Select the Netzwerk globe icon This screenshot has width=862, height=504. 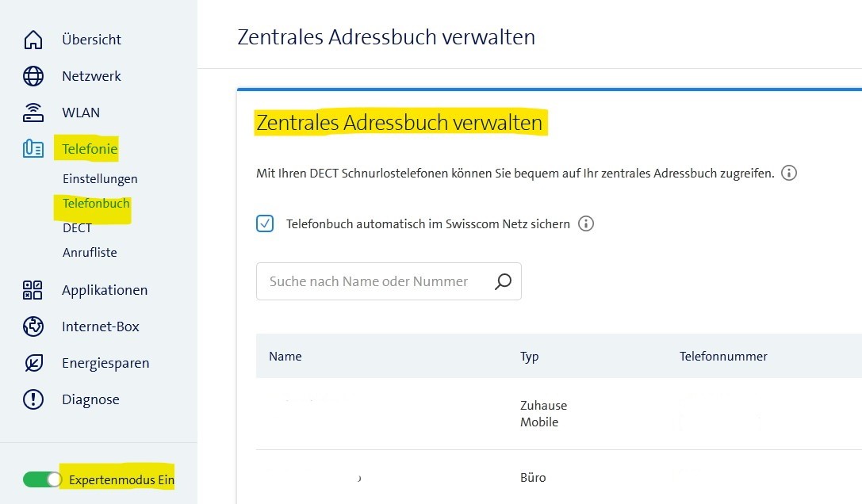pos(32,75)
